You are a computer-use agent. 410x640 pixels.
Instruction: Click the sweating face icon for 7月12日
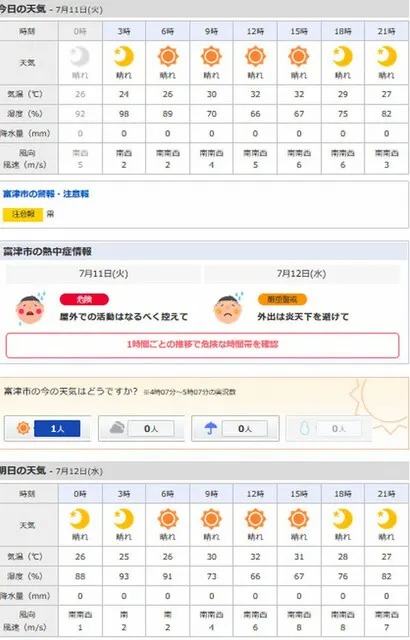point(228,308)
